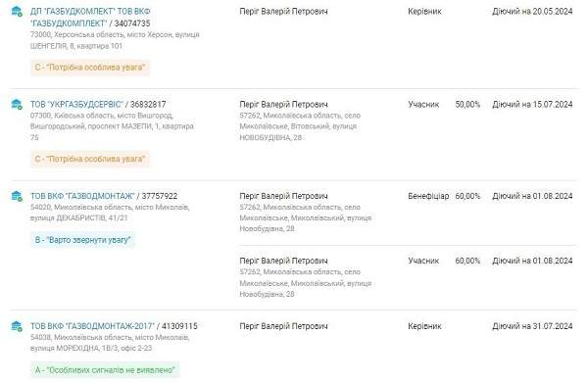Open ТОВ "УКРГАЗБУДСЕРВІС" company page
Viewport: 588px width, 383px height.
pyautogui.click(x=76, y=104)
